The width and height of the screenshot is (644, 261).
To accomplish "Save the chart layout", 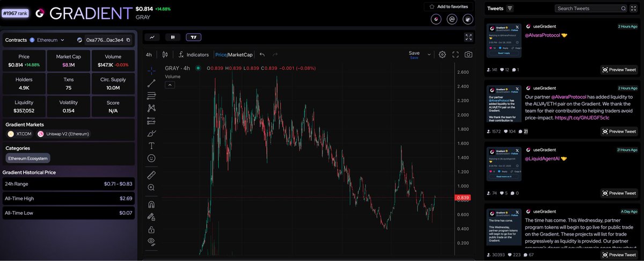I will point(414,54).
